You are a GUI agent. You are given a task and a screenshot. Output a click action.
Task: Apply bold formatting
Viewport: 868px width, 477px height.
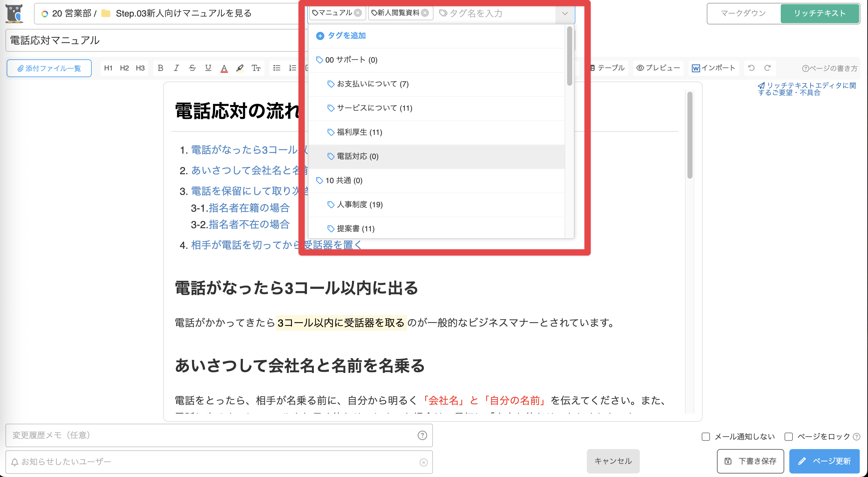(x=160, y=68)
